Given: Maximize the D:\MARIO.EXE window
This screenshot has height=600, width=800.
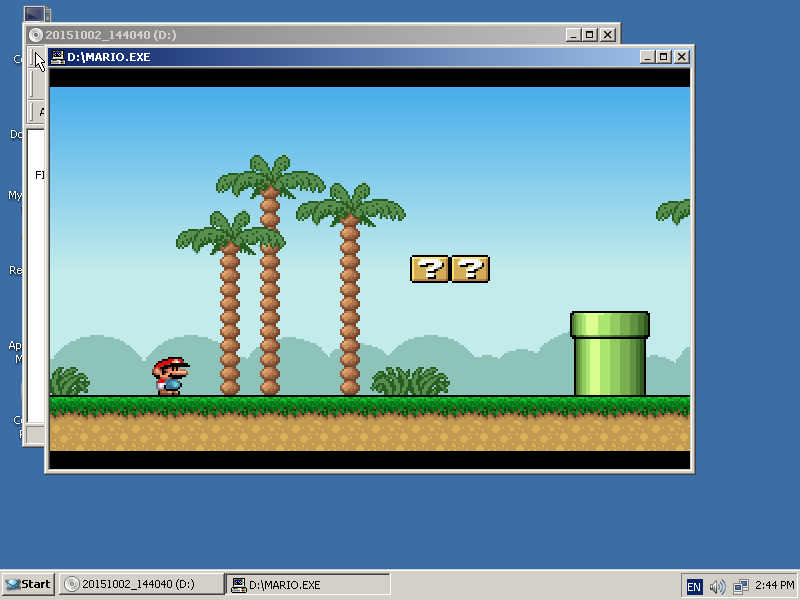Looking at the screenshot, I should point(663,57).
